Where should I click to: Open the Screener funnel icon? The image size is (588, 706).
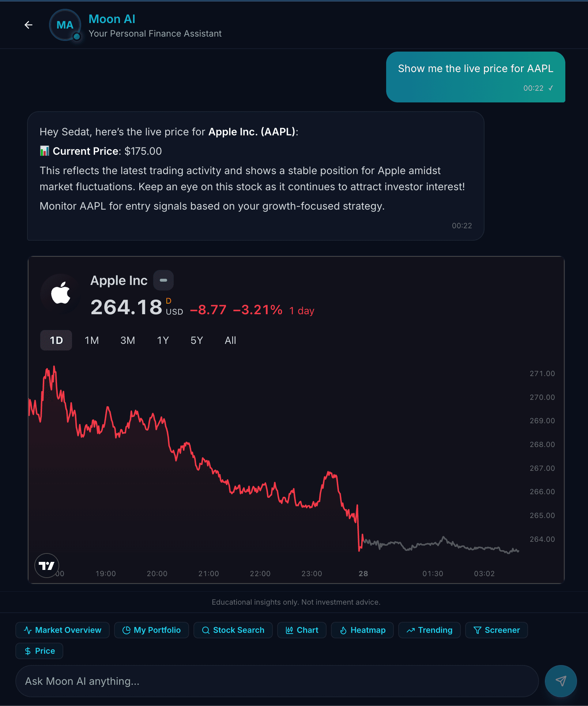click(x=477, y=630)
